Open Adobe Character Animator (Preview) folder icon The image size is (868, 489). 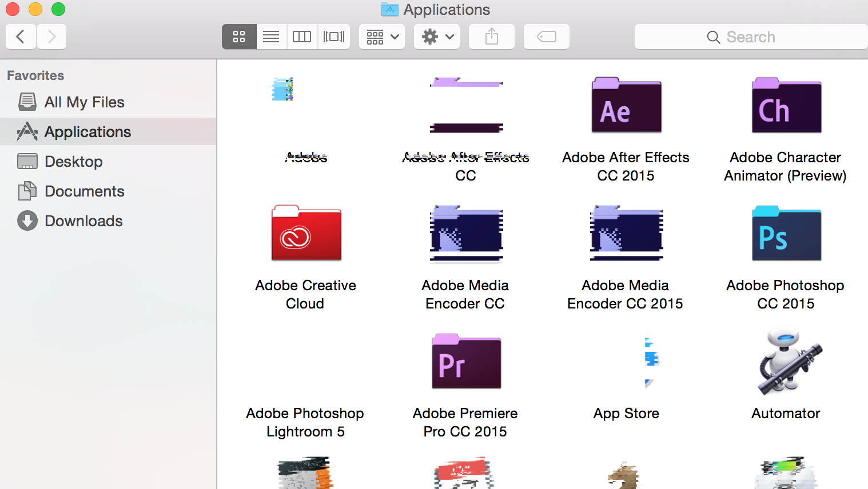[x=786, y=105]
